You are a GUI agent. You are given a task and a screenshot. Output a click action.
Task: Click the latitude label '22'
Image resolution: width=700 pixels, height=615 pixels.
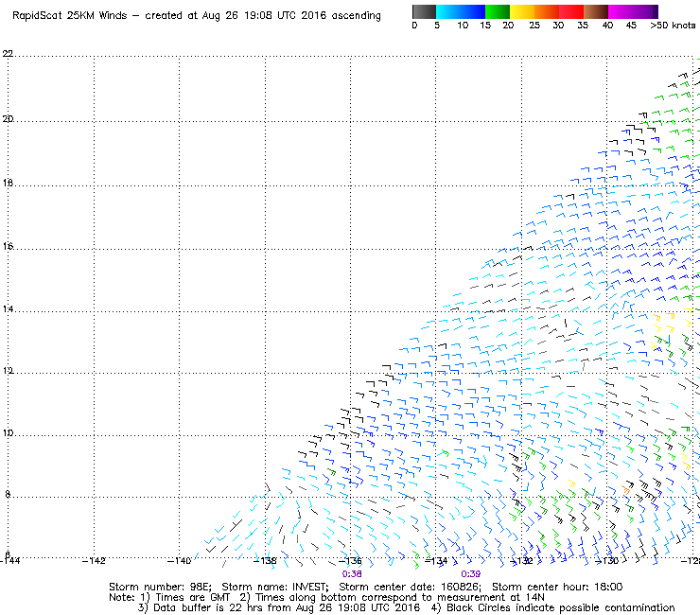coord(8,54)
